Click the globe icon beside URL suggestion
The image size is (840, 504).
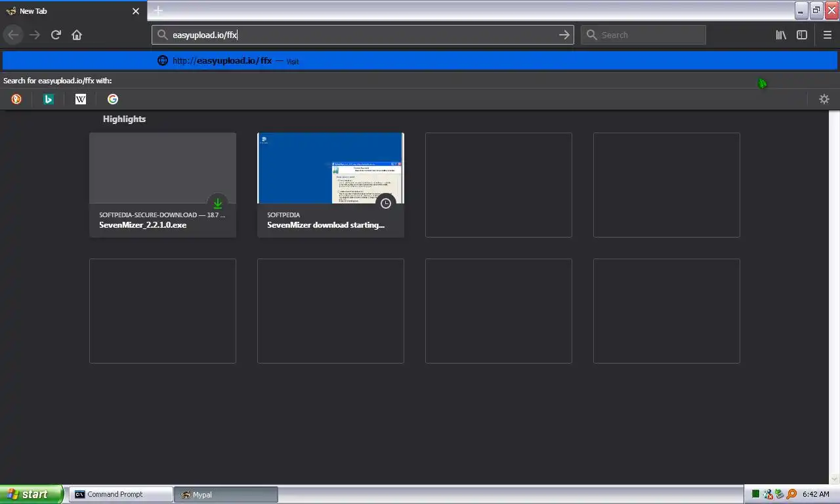tap(163, 60)
